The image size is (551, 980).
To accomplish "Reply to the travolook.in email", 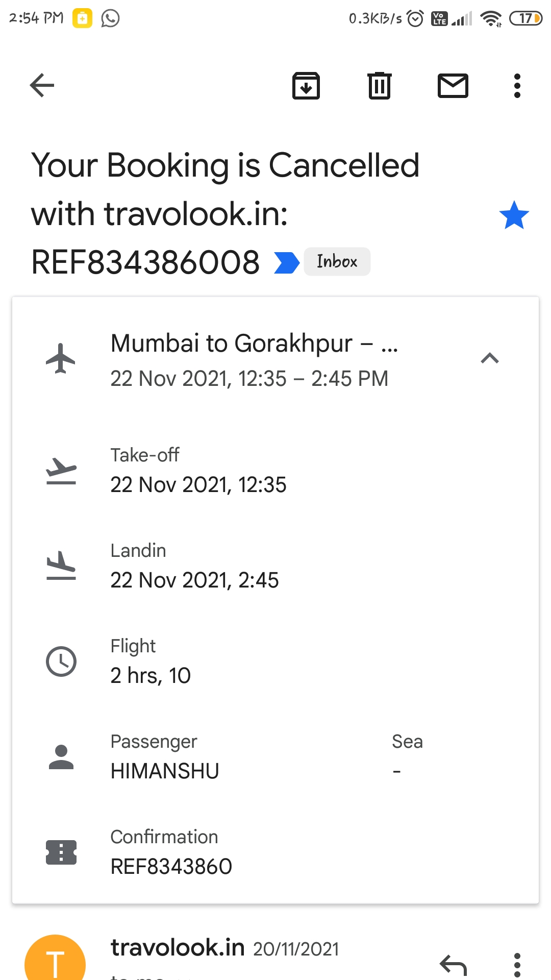I will (x=453, y=965).
